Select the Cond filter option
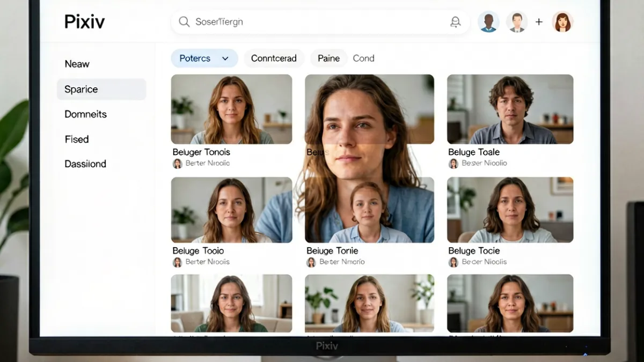This screenshot has width=644, height=362. (x=363, y=58)
